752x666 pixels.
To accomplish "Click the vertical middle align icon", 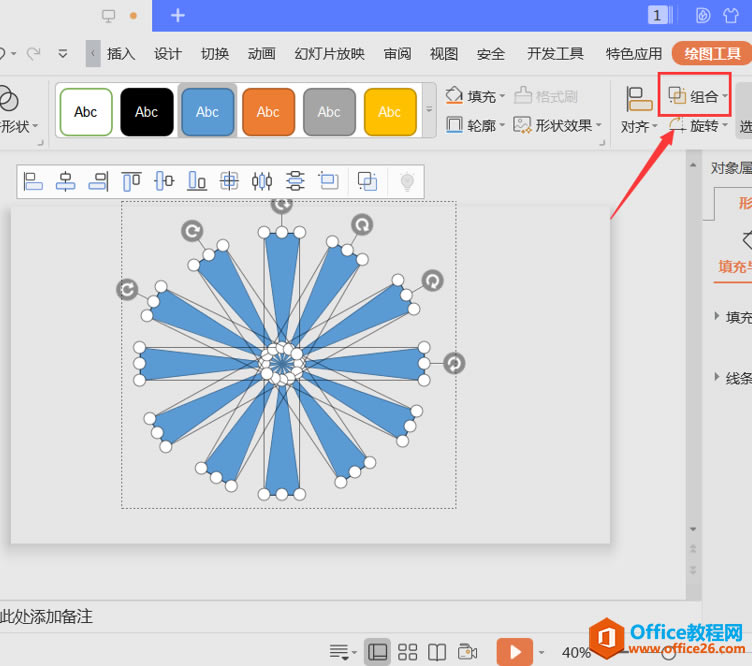I will [164, 181].
